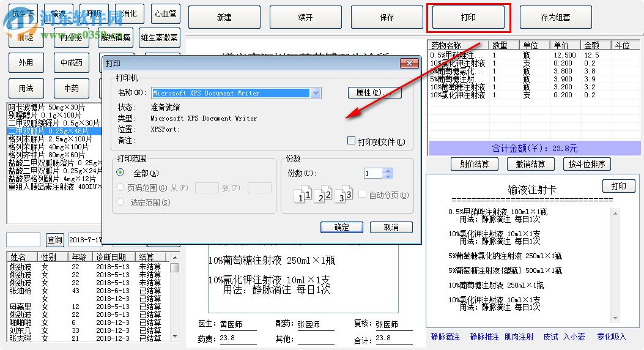Select 皮试 usage link
The width and height of the screenshot is (644, 350).
[550, 337]
